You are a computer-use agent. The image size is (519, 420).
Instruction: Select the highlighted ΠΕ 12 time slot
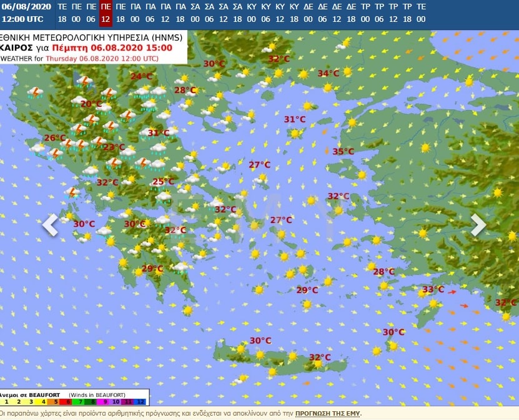coord(106,12)
